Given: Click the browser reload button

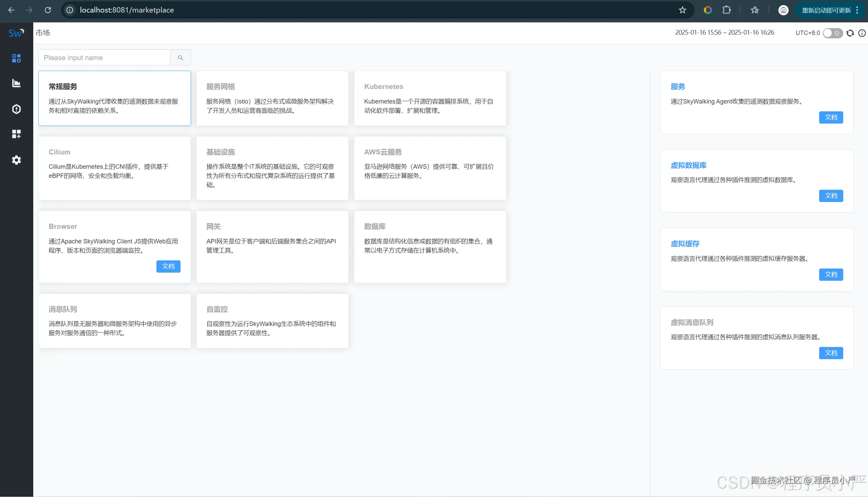Looking at the screenshot, I should (48, 10).
